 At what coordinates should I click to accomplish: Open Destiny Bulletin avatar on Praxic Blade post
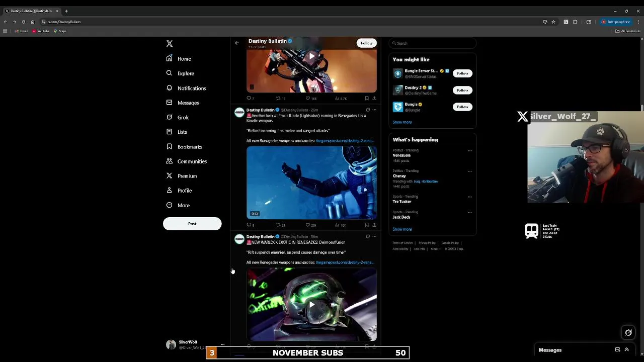pos(239,113)
